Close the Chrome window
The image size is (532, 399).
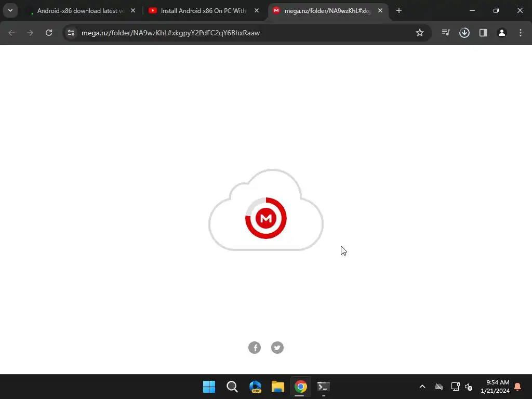[520, 11]
